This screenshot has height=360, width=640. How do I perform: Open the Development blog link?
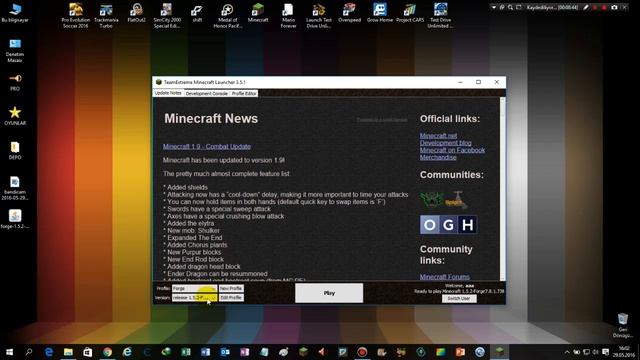[x=445, y=143]
